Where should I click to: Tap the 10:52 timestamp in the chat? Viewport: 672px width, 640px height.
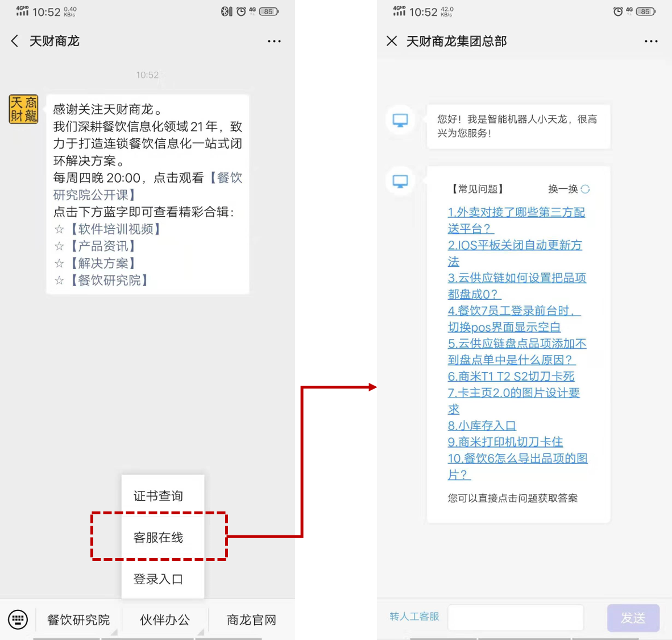tap(147, 75)
